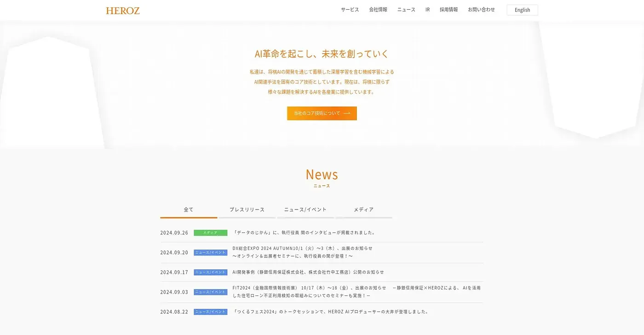Open the お問い合わせ contact page

coord(482,10)
